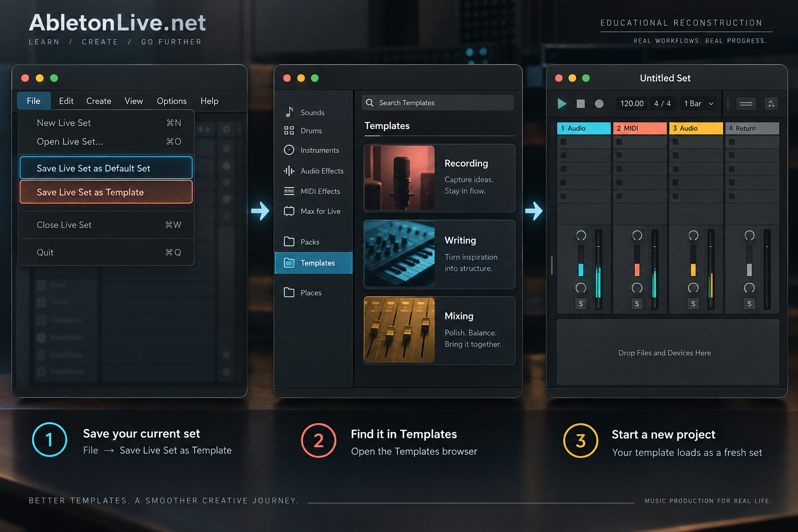Click the Drop Files and Devices Here area

(668, 352)
